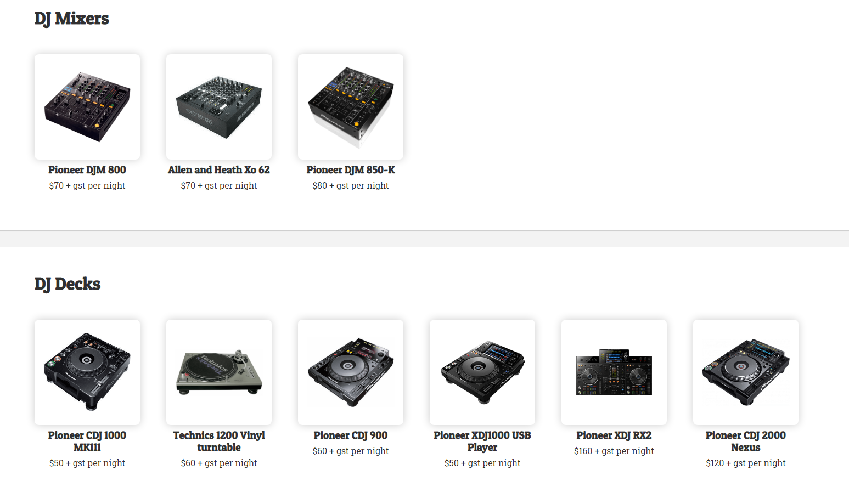Open the Pioneer DJM 800 title link
The image size is (849, 504).
point(87,170)
